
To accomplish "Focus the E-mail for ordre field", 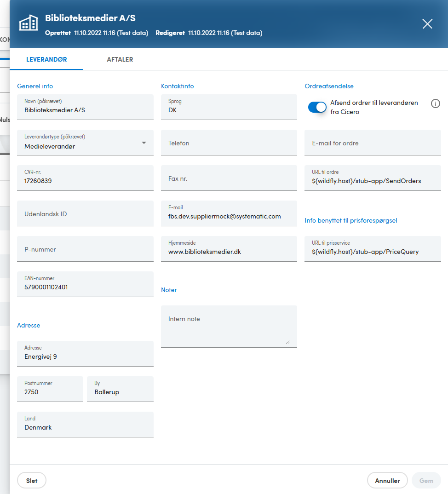I will (373, 143).
